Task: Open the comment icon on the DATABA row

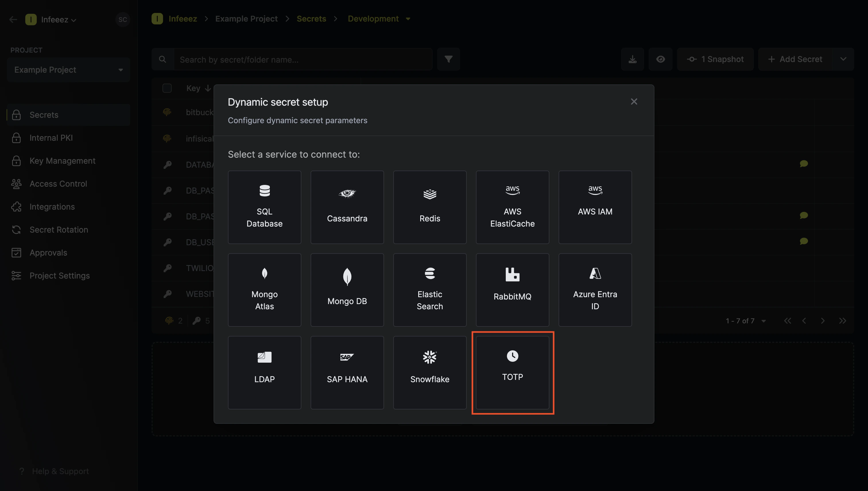Action: click(804, 164)
